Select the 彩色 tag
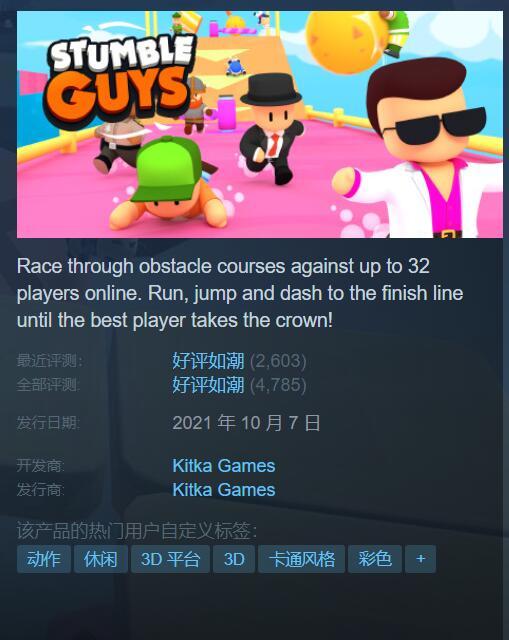Screen dimensions: 509x640 (375, 559)
